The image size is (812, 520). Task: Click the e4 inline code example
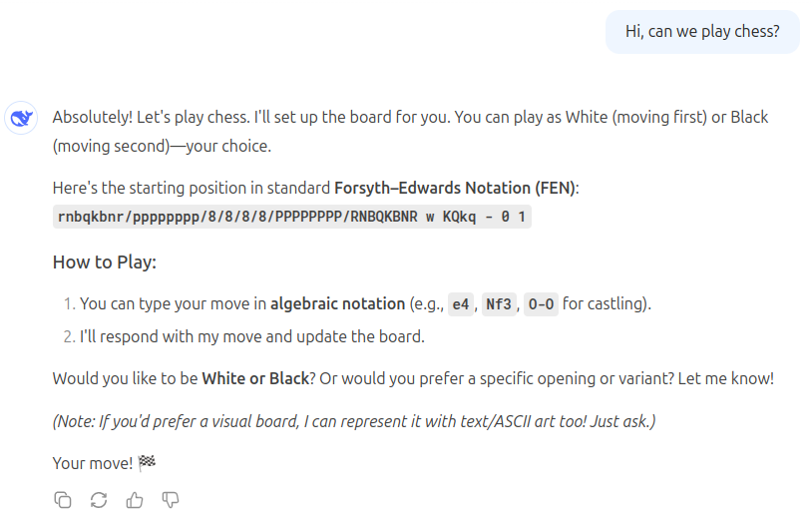[x=460, y=304]
